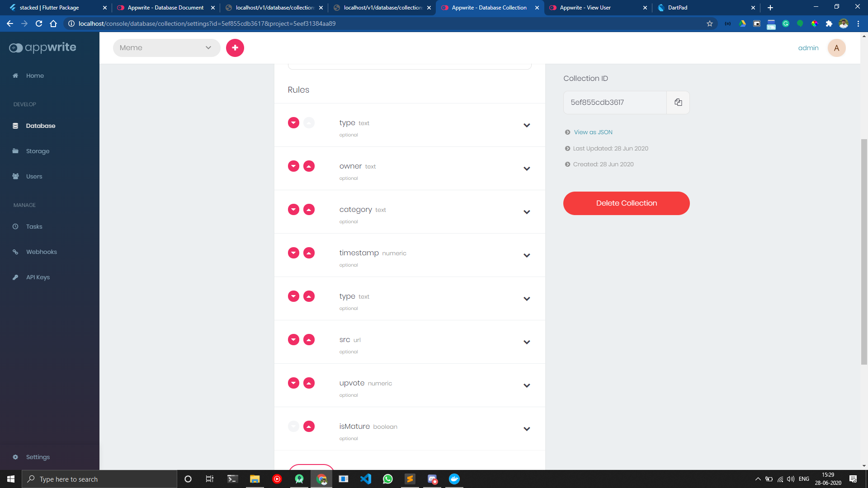This screenshot has height=488, width=868.
Task: Move the isMature rule up
Action: (x=309, y=427)
